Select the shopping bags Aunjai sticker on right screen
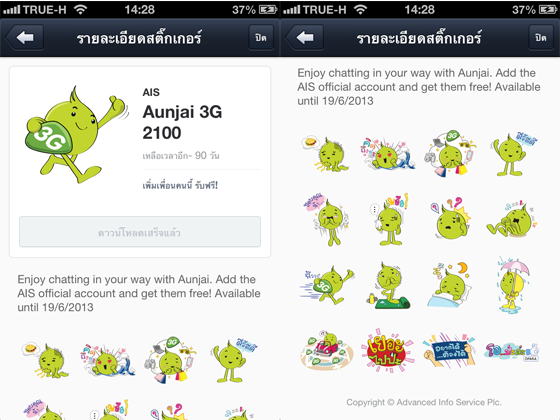560x420 pixels. pos(450,154)
